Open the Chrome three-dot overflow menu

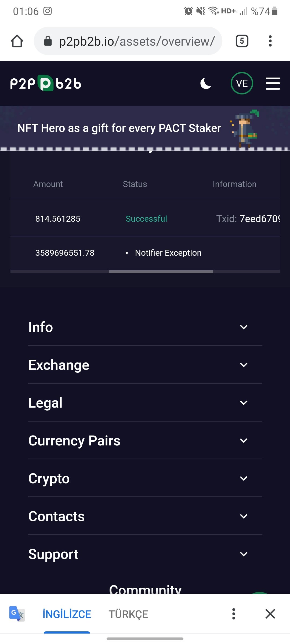[x=270, y=41]
